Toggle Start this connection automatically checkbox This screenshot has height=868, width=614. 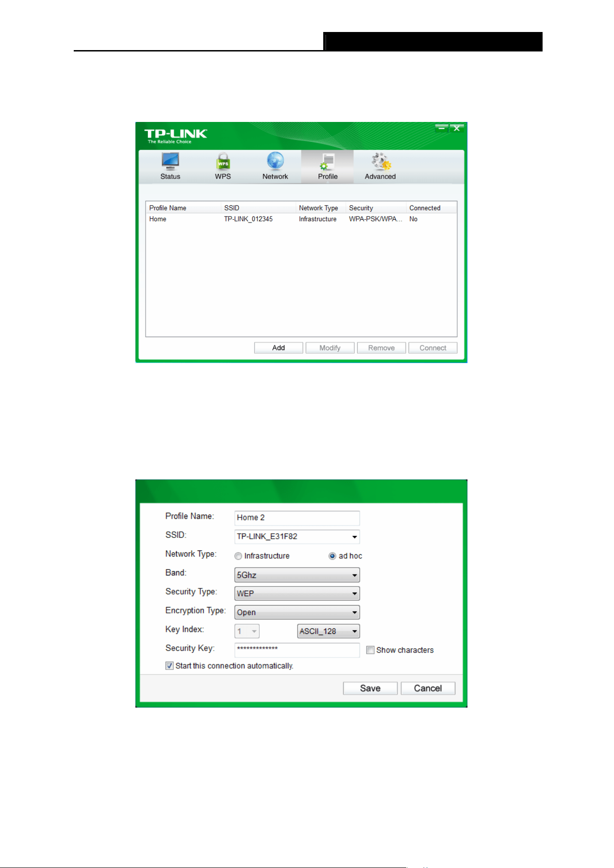pyautogui.click(x=169, y=666)
